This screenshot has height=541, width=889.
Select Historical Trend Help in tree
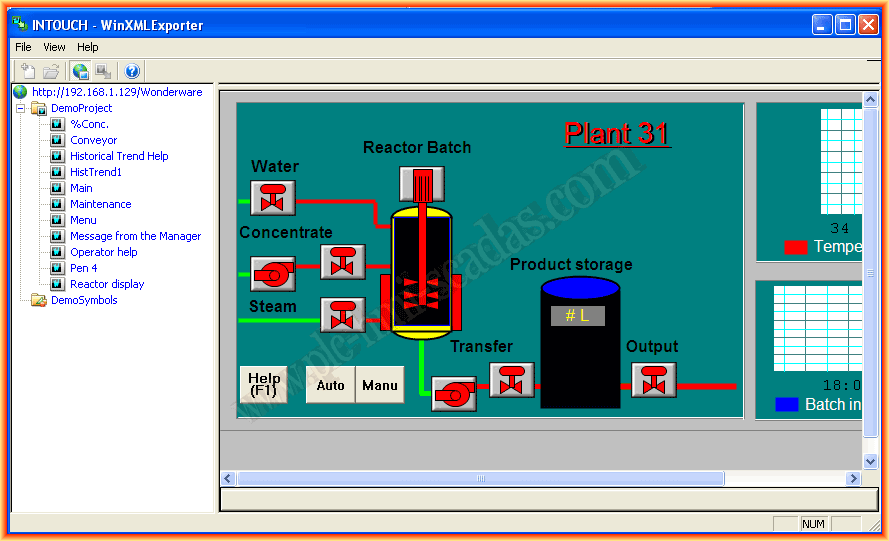coord(118,156)
